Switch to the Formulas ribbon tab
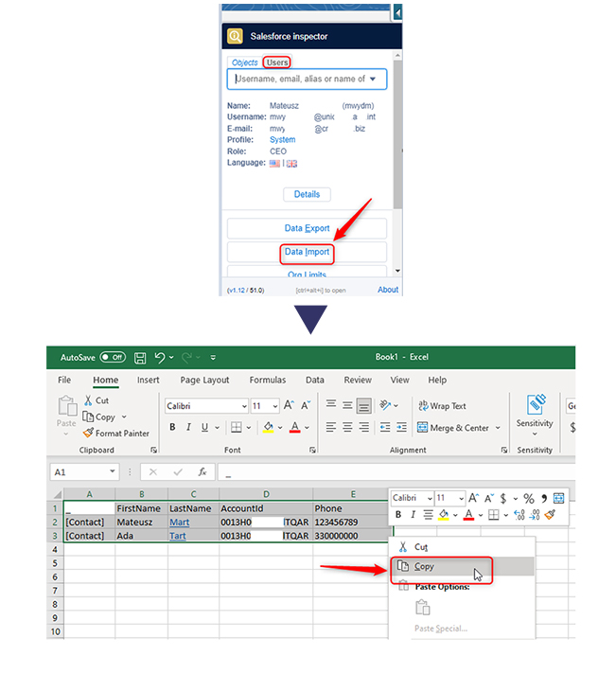 [x=267, y=380]
